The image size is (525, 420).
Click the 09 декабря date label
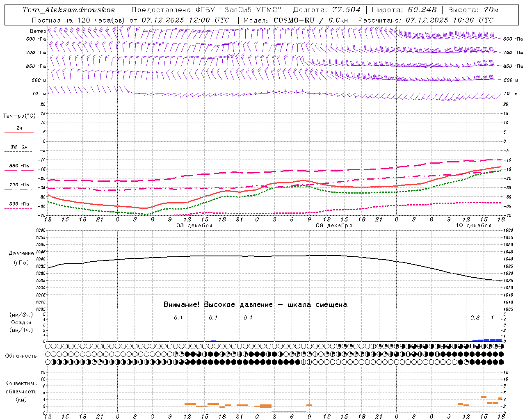click(x=334, y=226)
